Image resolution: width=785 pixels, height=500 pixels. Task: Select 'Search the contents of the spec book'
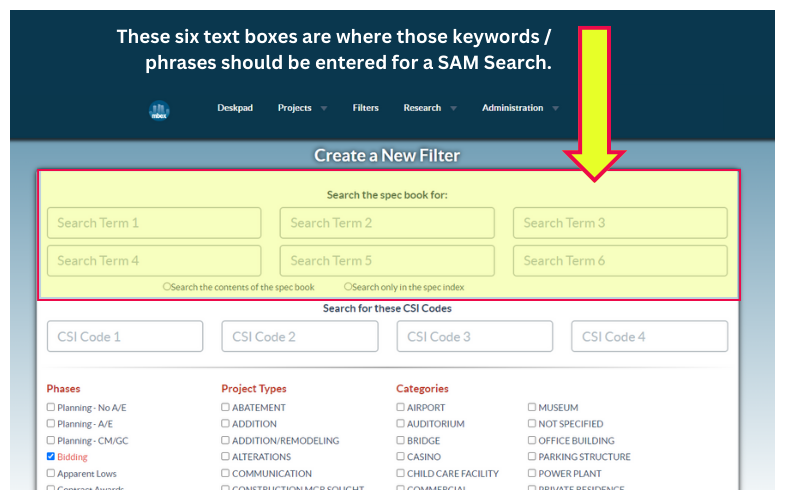point(167,287)
